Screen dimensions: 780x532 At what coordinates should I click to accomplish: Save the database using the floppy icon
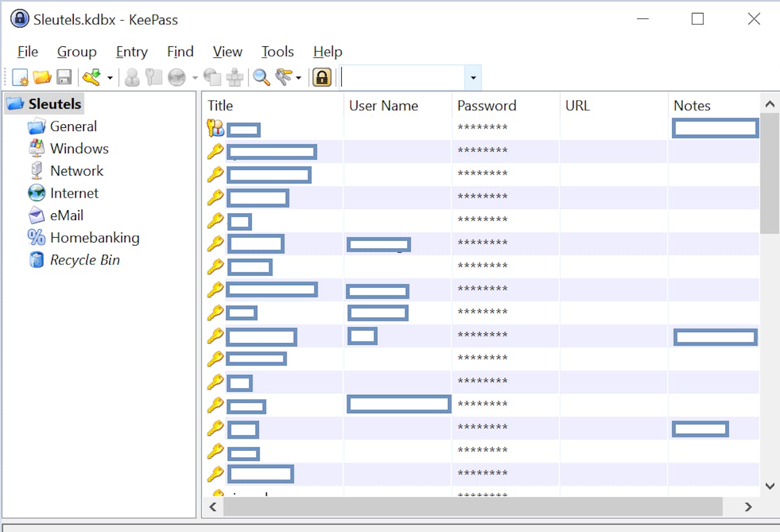(64, 77)
